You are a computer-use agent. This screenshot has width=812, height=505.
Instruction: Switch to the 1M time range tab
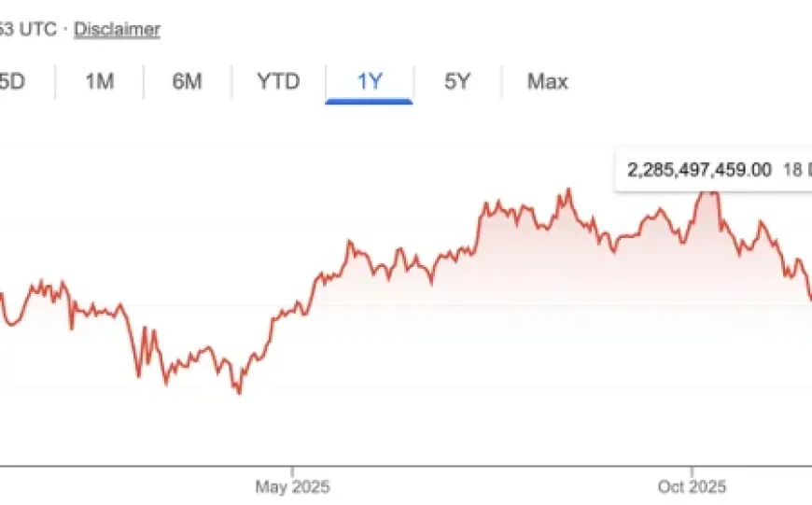99,81
